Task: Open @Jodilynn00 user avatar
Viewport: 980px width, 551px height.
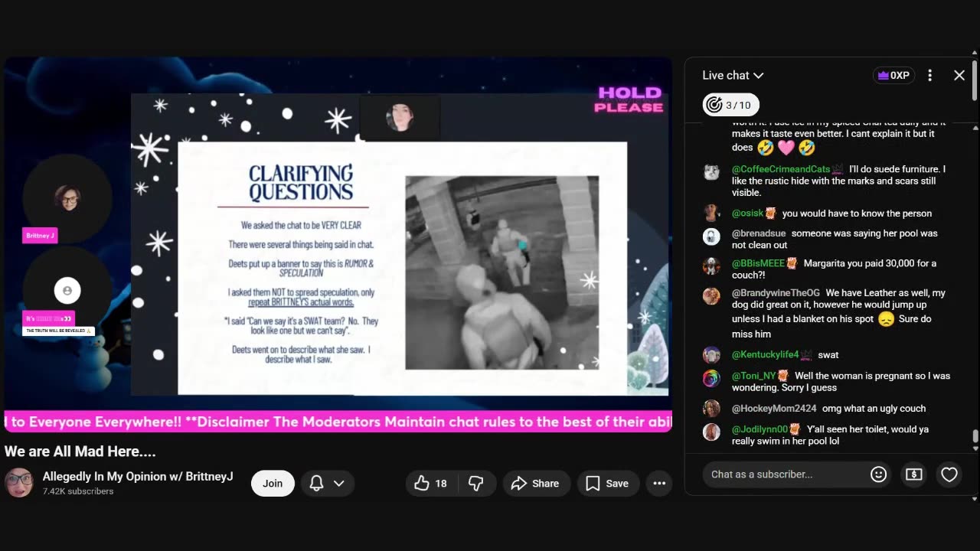Action: point(711,432)
